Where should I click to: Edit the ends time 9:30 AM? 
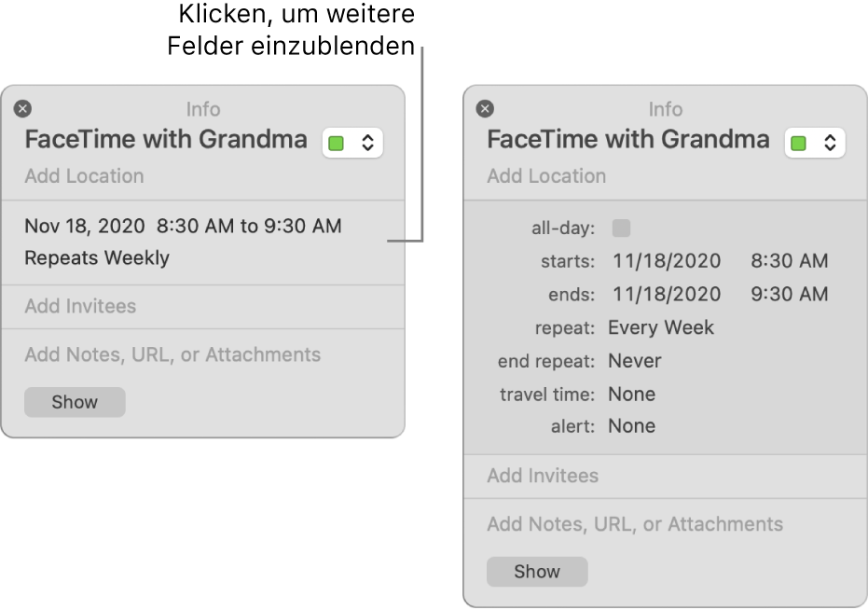[x=790, y=295]
